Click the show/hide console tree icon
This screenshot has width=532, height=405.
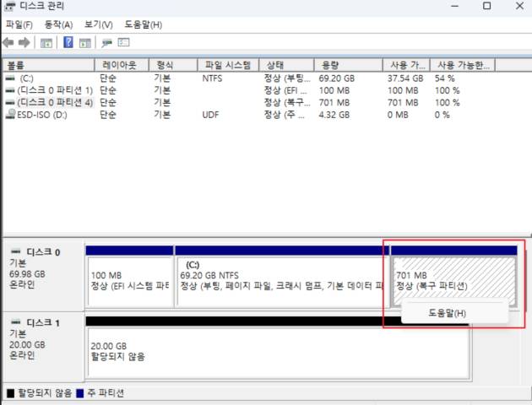(46, 42)
